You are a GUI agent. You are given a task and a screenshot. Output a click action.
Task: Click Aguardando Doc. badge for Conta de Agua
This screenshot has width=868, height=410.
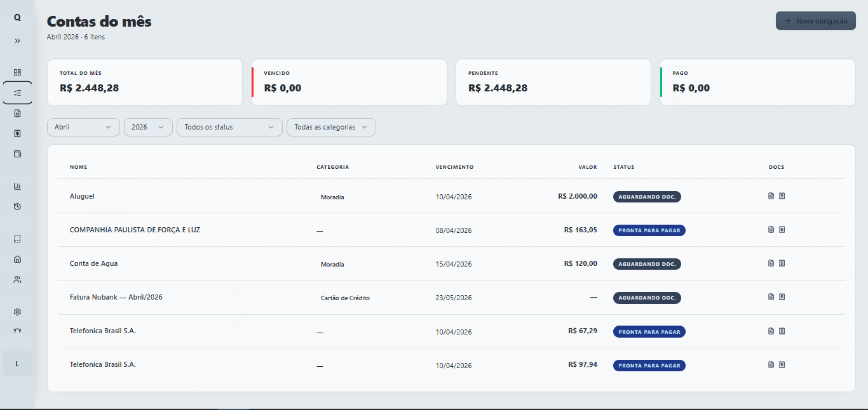(647, 264)
